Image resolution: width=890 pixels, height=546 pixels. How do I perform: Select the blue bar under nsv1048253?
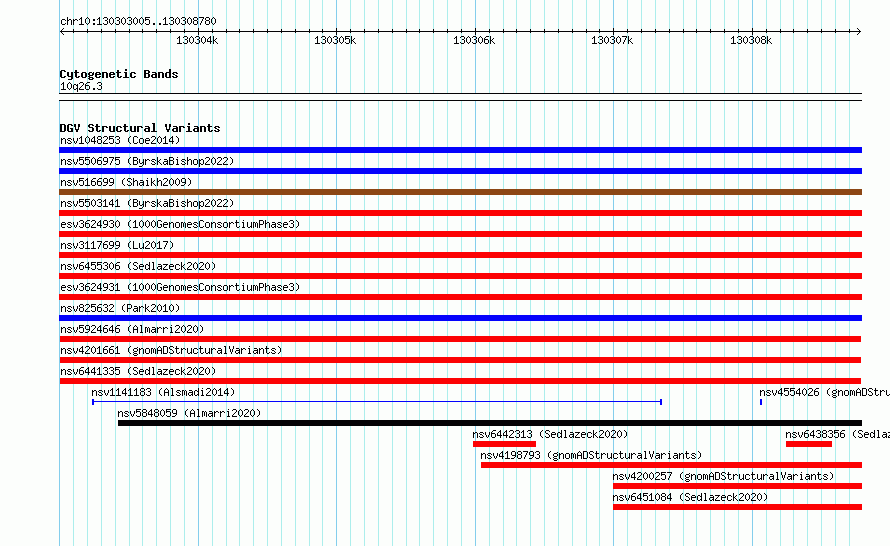(460, 150)
